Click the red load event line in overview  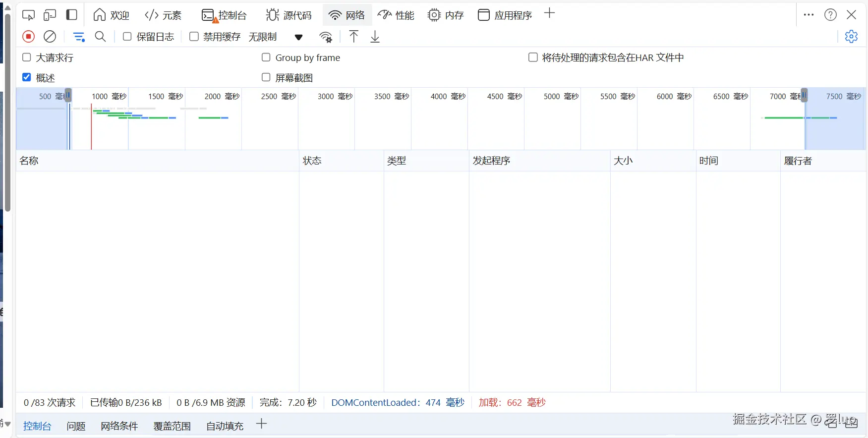tap(91, 126)
